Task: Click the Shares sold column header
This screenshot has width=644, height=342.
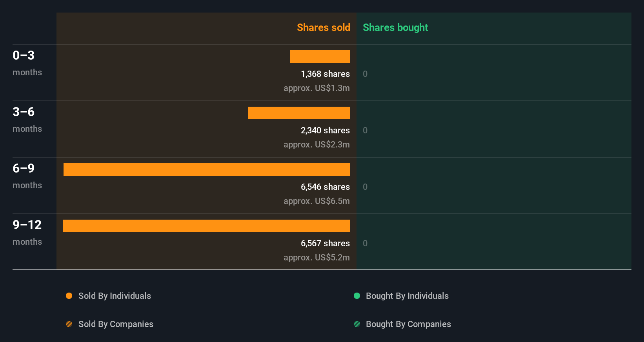Action: coord(324,27)
